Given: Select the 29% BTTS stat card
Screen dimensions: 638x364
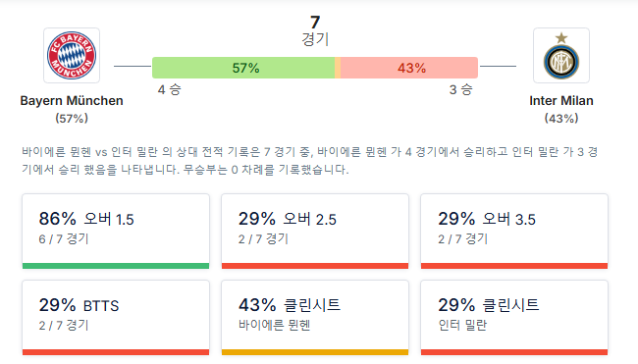Looking at the screenshot, I should coord(116,318).
